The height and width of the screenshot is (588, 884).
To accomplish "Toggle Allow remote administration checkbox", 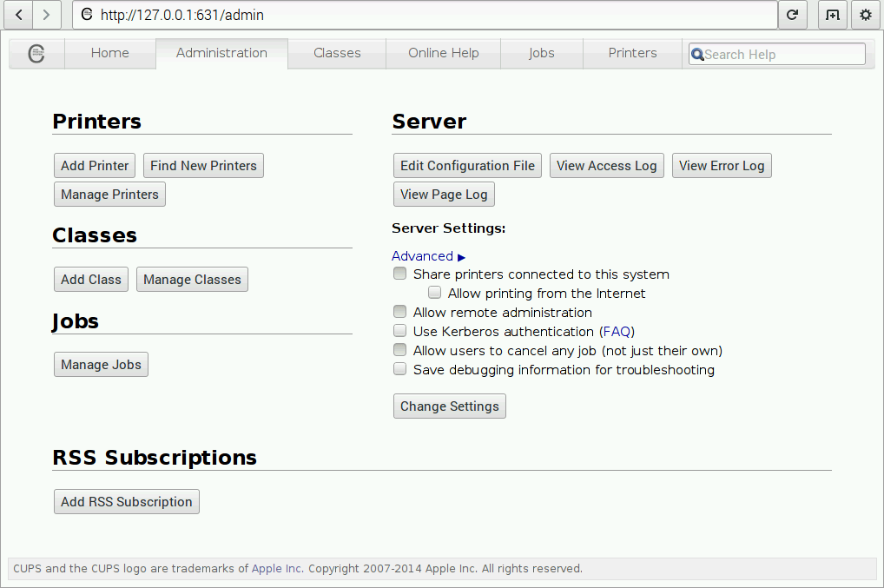I will 399,312.
